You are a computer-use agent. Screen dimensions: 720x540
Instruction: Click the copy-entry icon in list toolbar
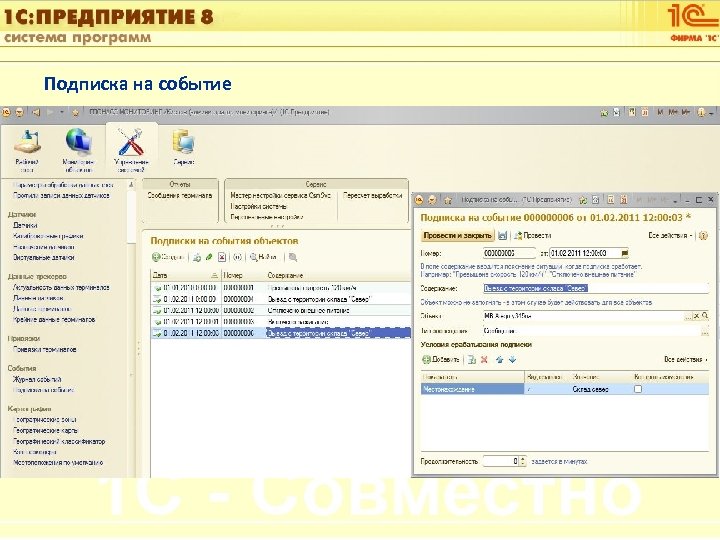point(197,257)
